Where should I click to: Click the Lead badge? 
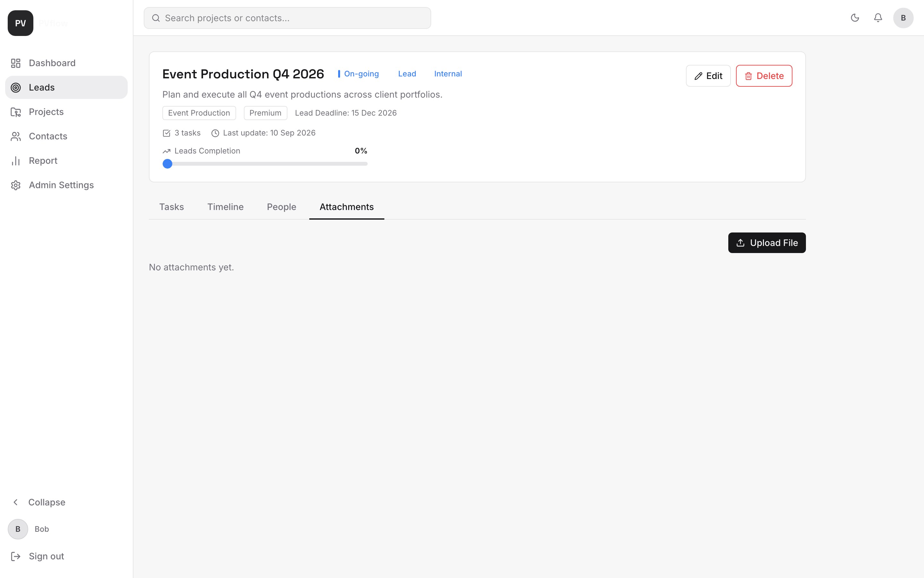(x=407, y=74)
